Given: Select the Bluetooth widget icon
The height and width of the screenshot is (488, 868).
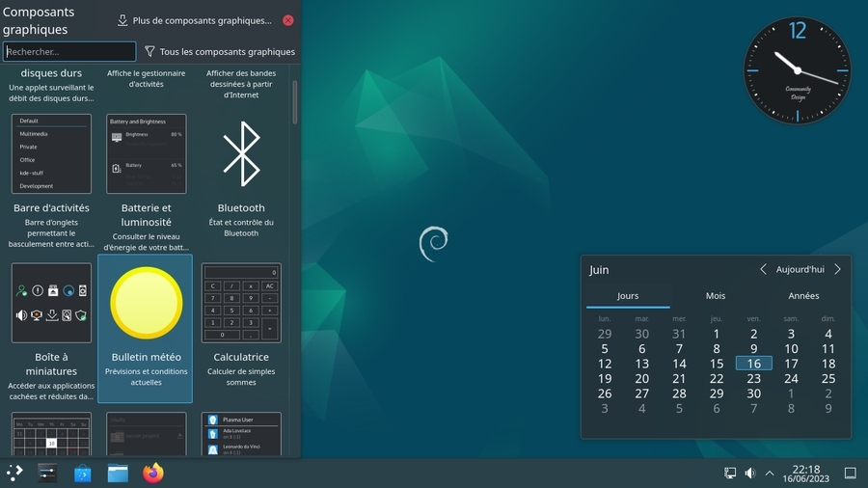Looking at the screenshot, I should [241, 153].
